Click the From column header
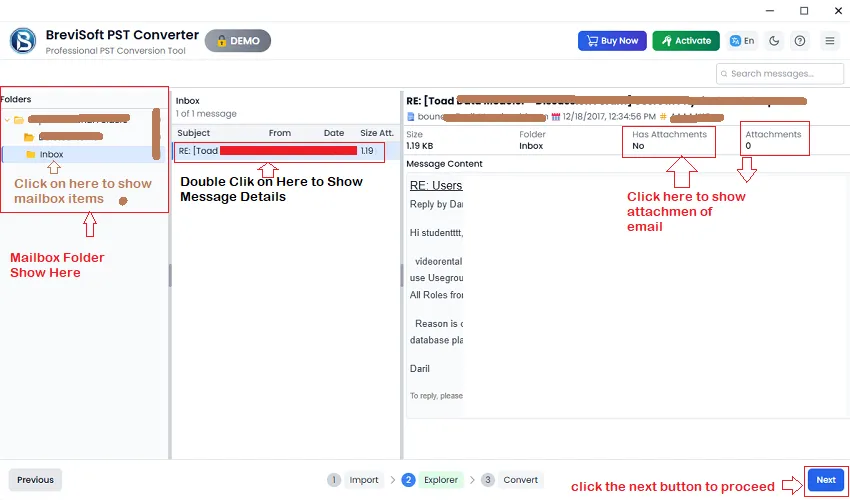 (x=280, y=133)
